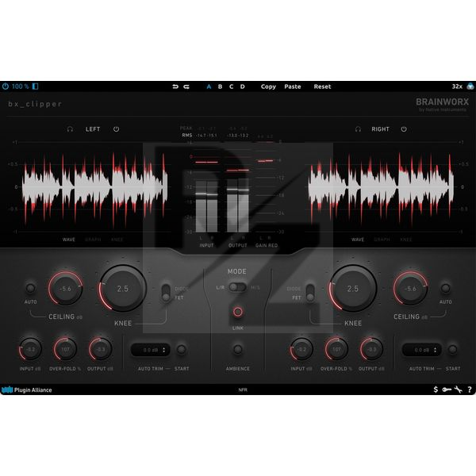Screen dimensions: 476x476
Task: Click the NFR license label
Action: [243, 390]
